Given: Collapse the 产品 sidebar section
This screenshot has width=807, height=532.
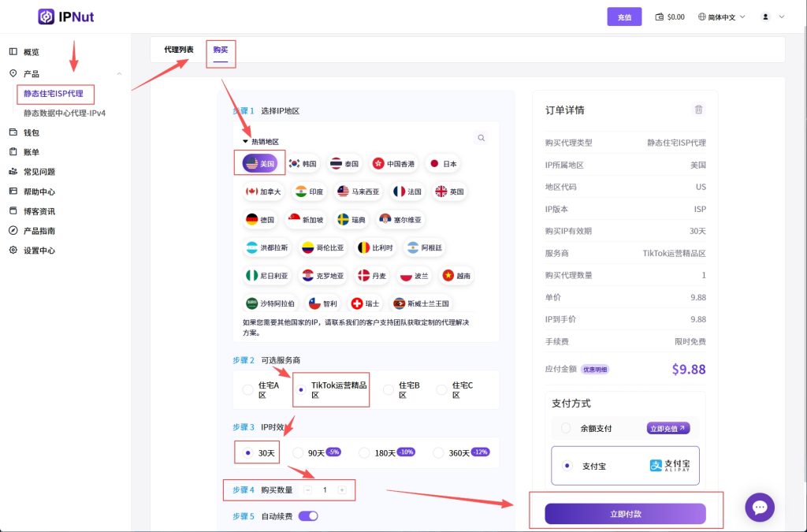Looking at the screenshot, I should point(119,74).
